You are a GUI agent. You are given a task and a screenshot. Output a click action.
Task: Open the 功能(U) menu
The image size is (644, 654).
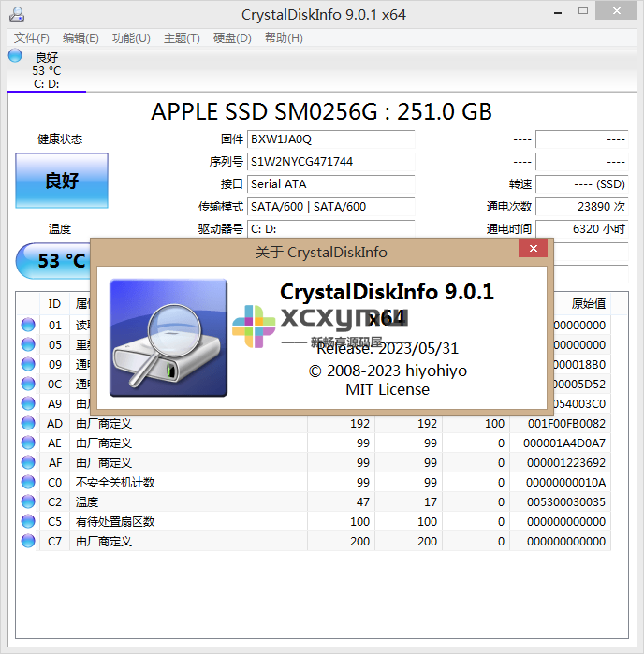[131, 38]
